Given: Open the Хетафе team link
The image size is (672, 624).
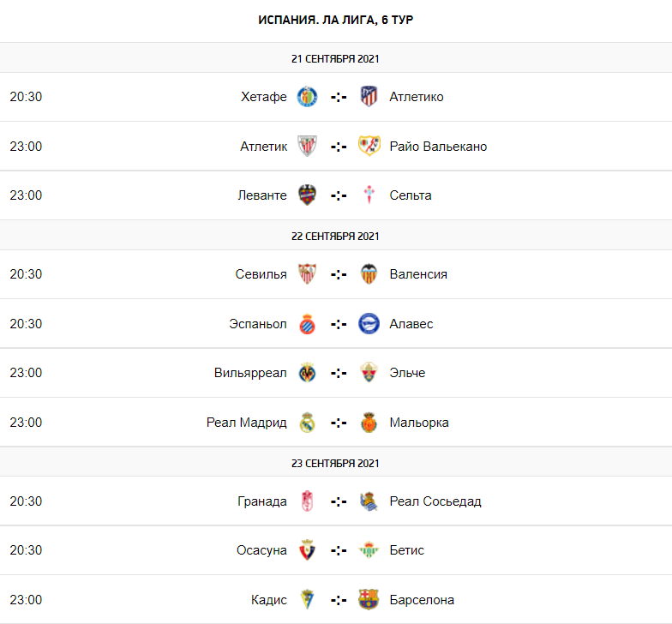Looking at the screenshot, I should point(264,97).
